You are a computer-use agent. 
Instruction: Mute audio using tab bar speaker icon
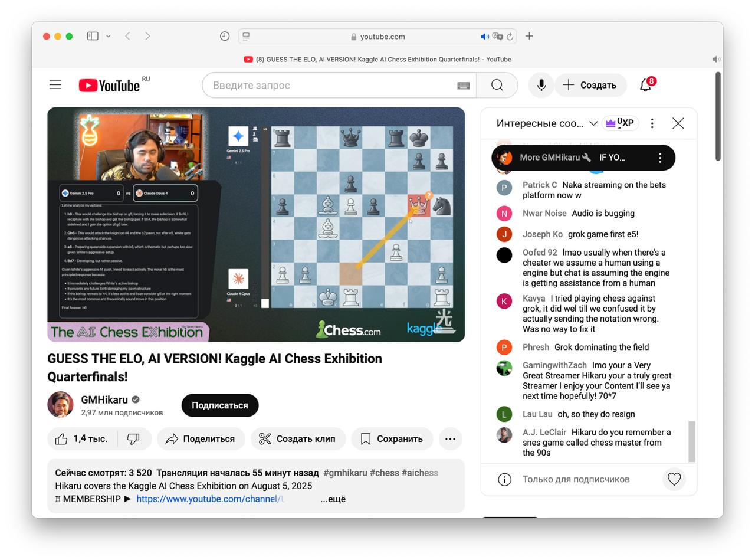click(x=716, y=59)
